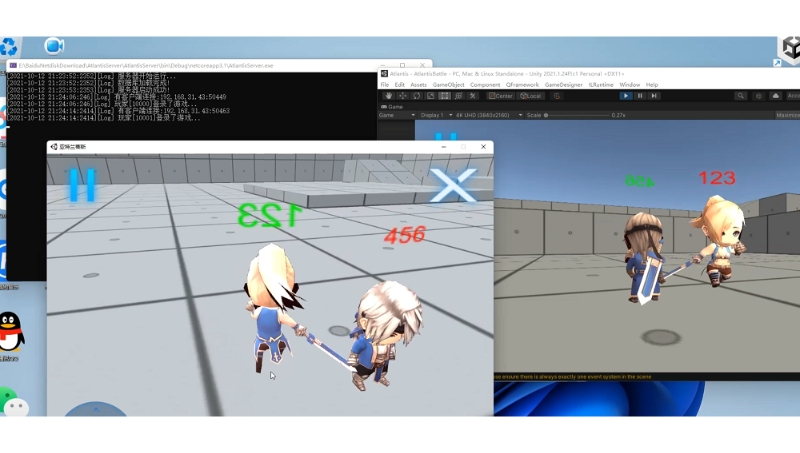Open the custom editor tools icon

pos(473,96)
